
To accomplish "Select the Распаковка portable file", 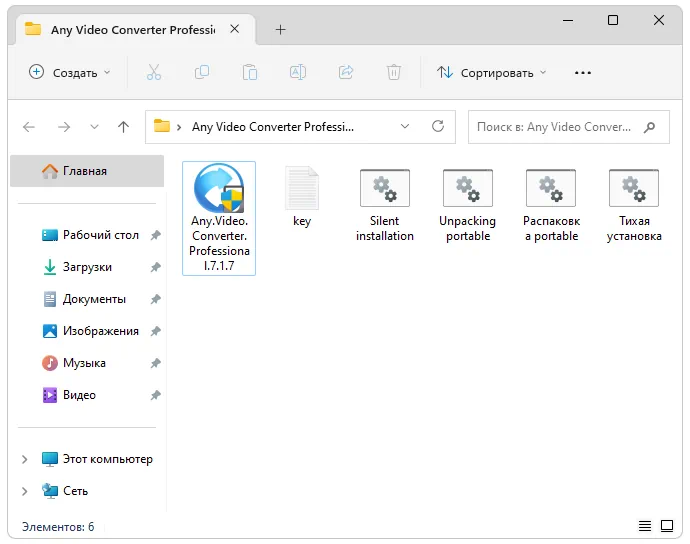I will pos(551,206).
